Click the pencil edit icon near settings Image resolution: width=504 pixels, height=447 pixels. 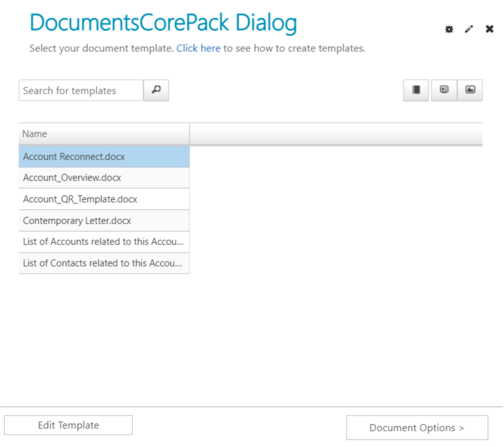[x=469, y=29]
